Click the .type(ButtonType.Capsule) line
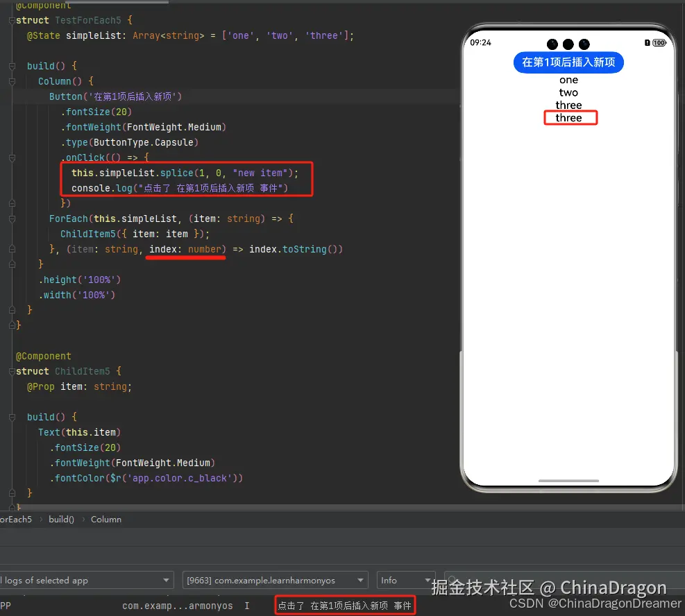The image size is (685, 616). pyautogui.click(x=129, y=142)
